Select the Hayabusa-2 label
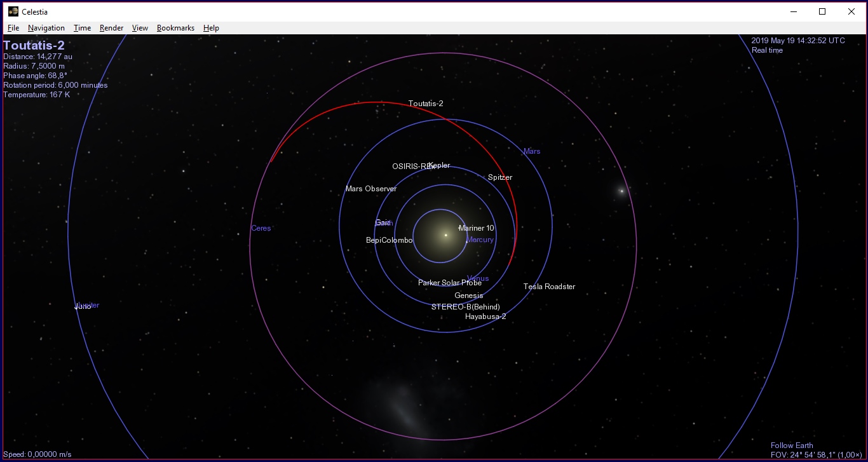868x462 pixels. [485, 316]
